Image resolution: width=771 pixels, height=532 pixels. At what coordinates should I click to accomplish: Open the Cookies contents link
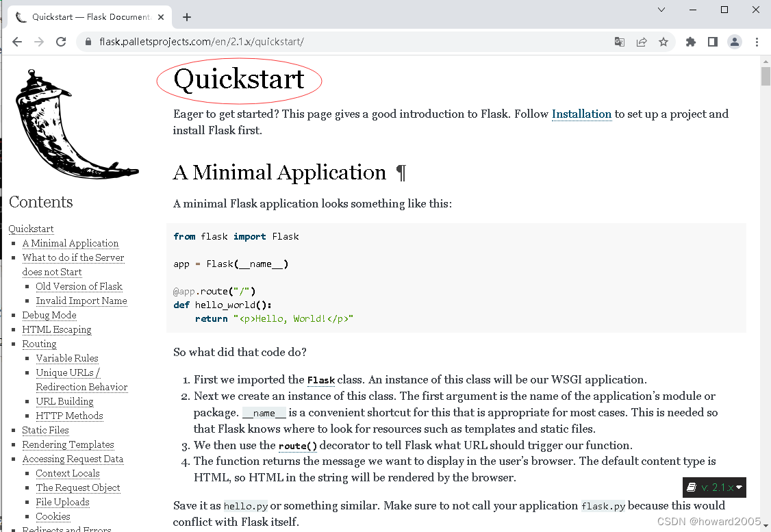click(53, 516)
